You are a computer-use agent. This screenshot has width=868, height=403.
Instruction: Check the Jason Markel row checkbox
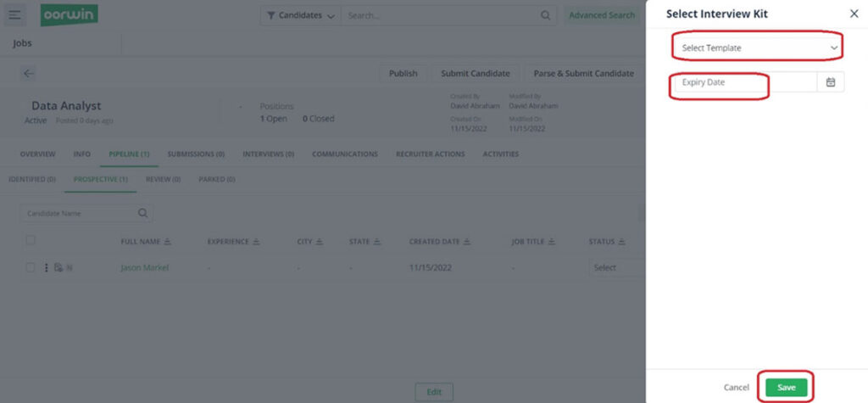(31, 268)
